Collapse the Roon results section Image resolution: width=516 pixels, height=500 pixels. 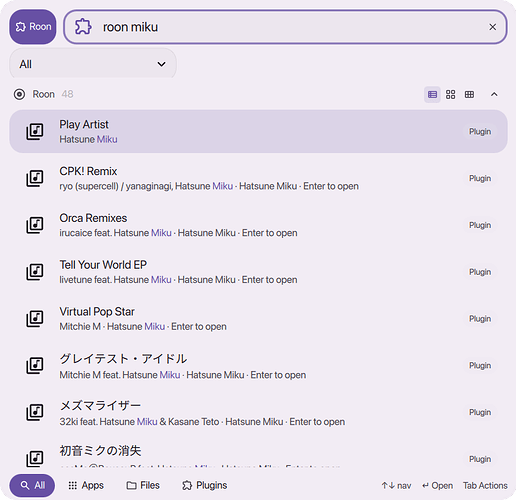pyautogui.click(x=494, y=95)
